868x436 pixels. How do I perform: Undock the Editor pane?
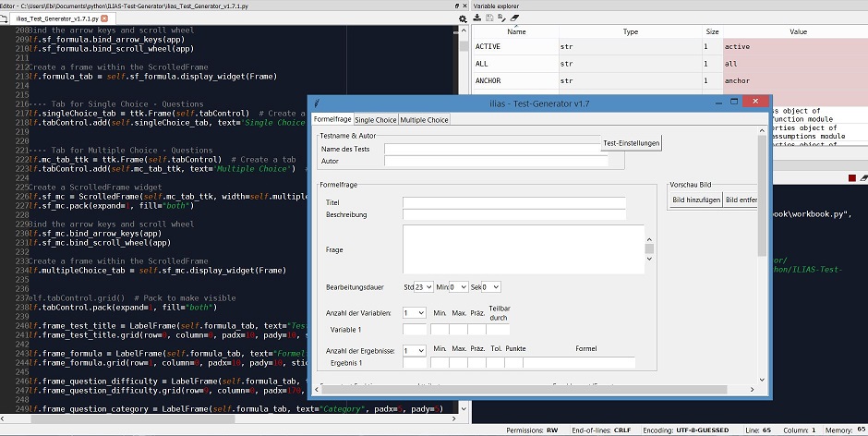click(x=457, y=6)
